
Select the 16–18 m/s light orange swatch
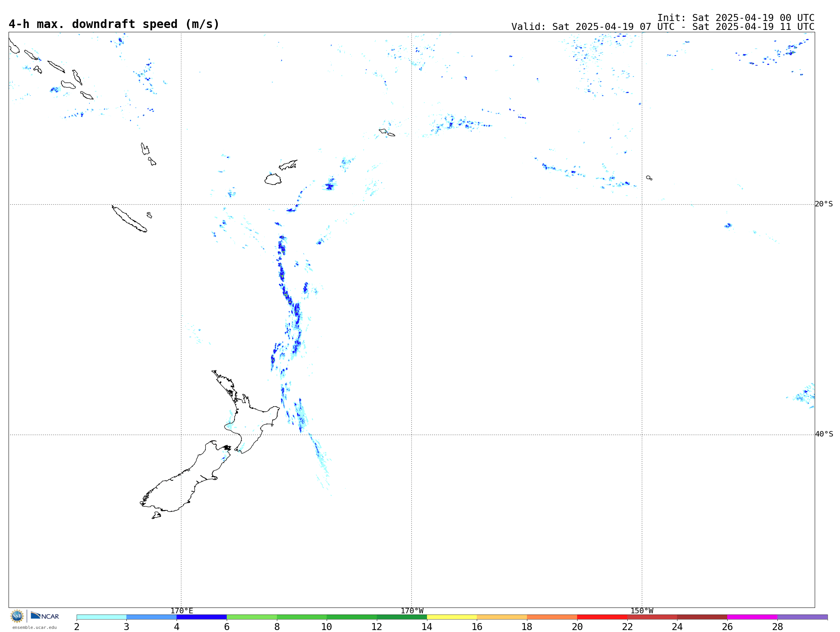click(502, 617)
